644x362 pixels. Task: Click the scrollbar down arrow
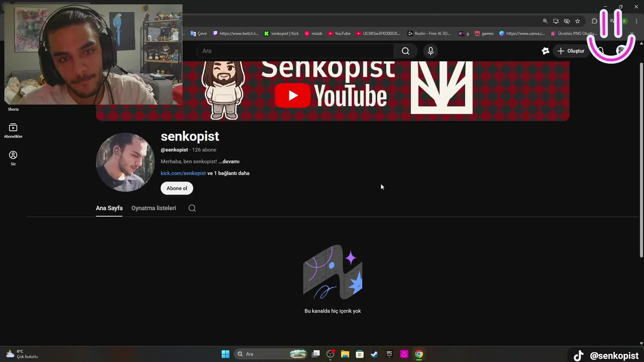(x=641, y=343)
